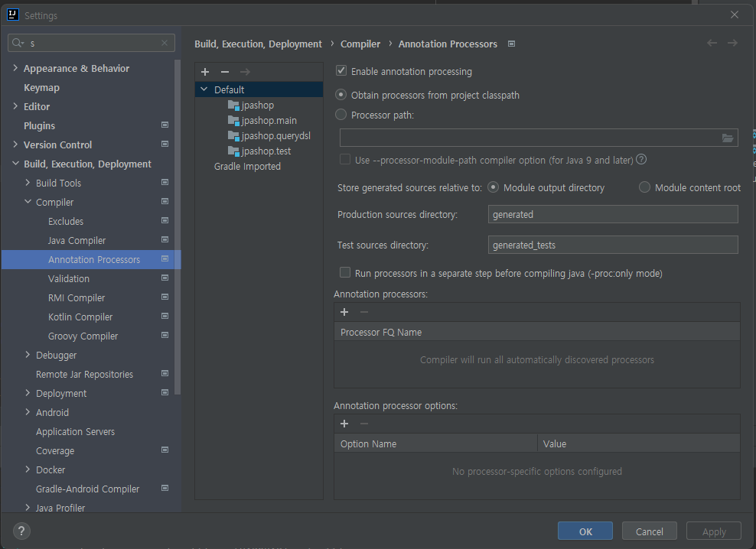
Task: Click the Processor FQ Name header
Action: click(x=537, y=332)
